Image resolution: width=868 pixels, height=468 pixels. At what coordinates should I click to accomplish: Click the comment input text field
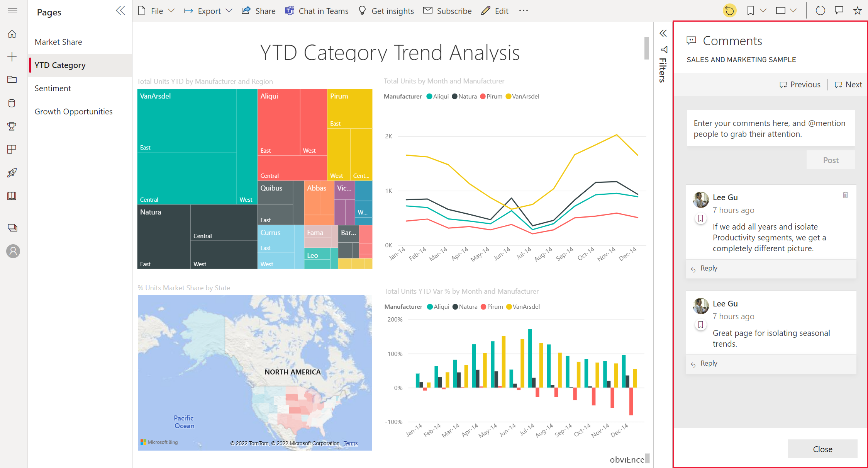[770, 128]
